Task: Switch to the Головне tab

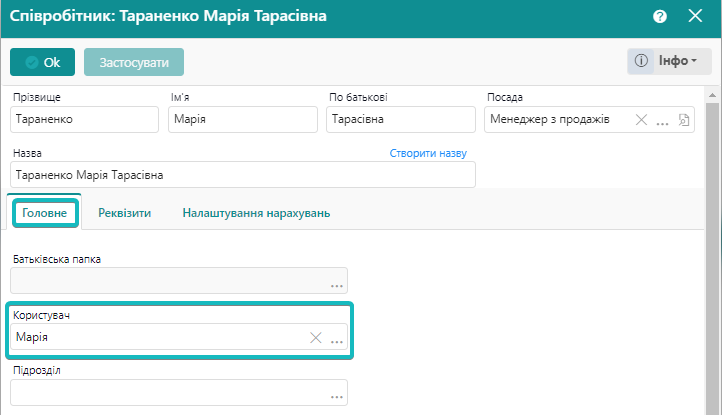Action: click(44, 213)
